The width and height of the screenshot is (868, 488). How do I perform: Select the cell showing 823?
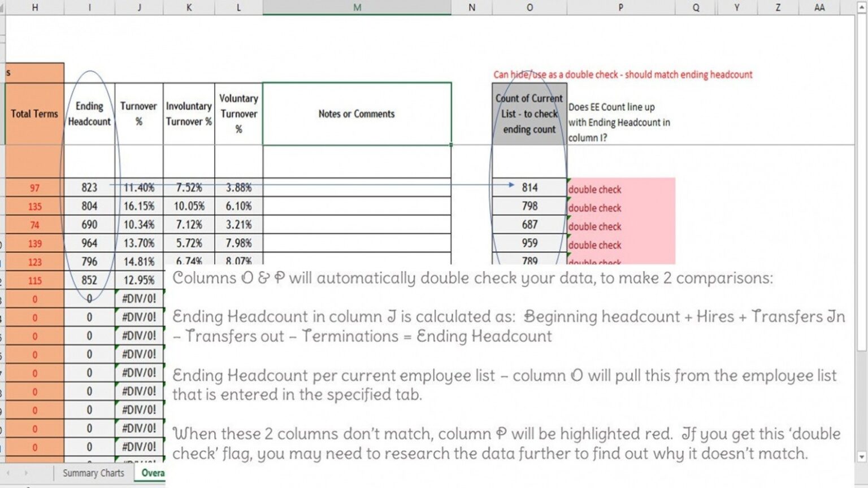coord(89,187)
